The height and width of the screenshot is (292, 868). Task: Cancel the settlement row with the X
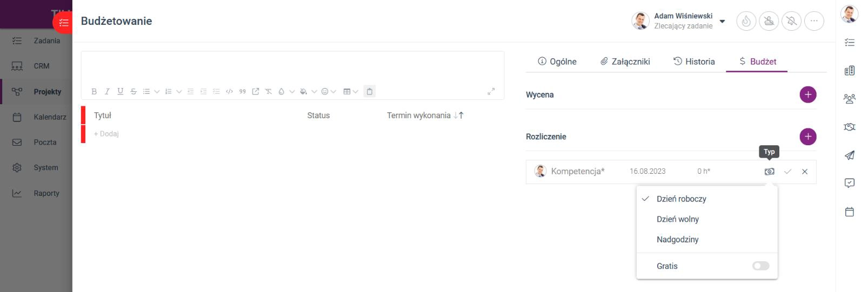(805, 172)
